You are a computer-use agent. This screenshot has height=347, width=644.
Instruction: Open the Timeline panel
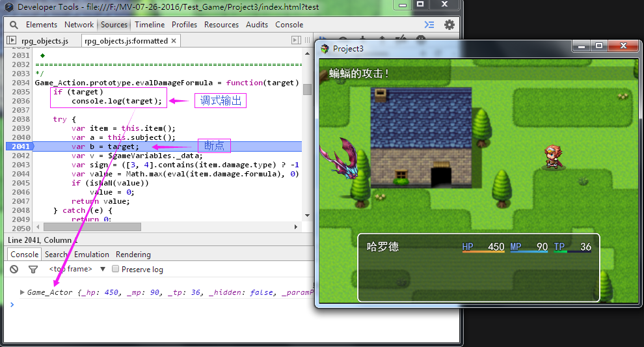tap(150, 25)
